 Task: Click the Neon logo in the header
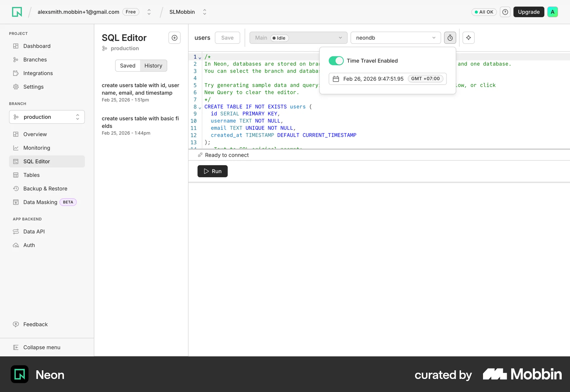click(x=17, y=12)
